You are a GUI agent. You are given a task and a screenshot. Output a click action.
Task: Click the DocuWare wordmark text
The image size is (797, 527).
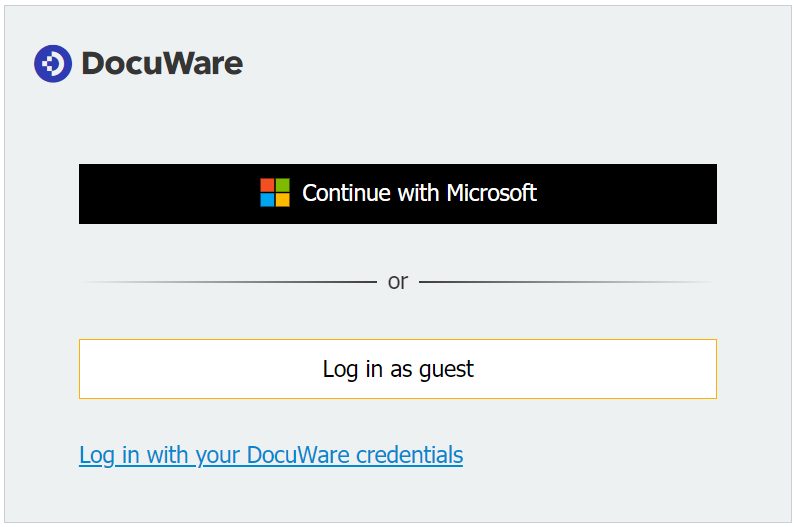coord(162,64)
